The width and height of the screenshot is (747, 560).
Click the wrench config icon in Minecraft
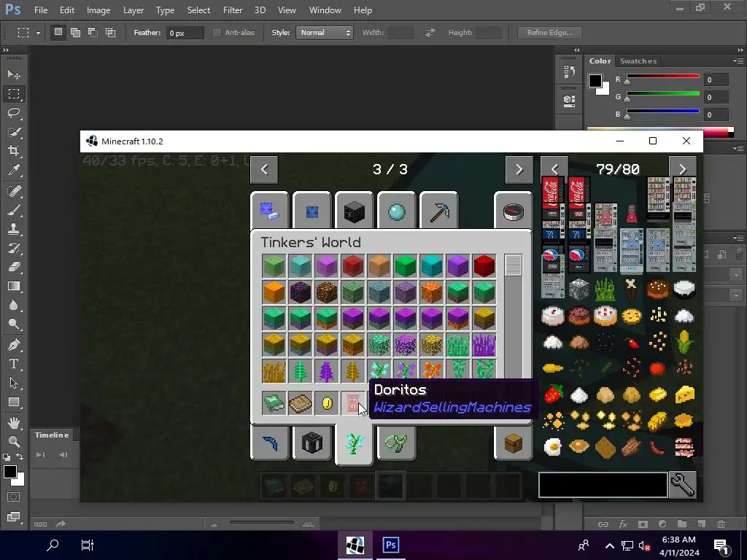(x=683, y=485)
